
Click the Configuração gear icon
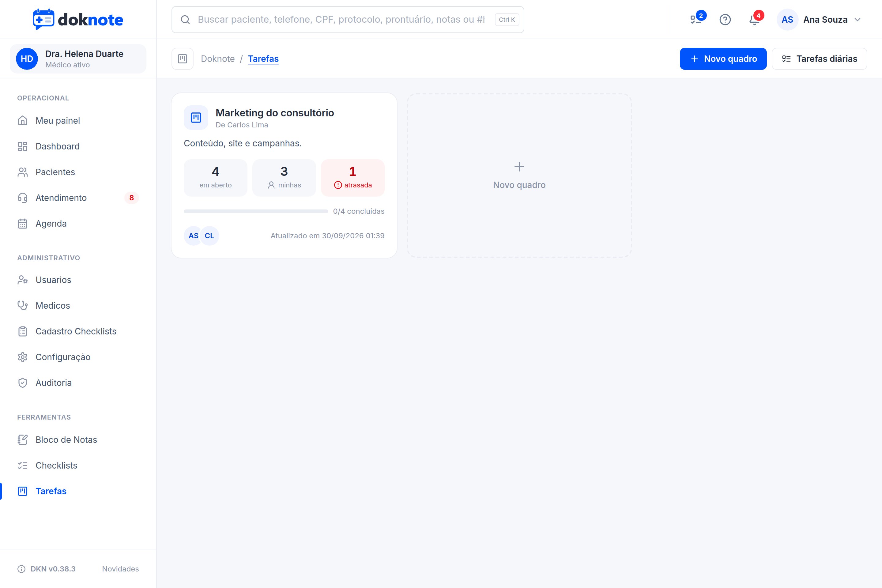[22, 357]
